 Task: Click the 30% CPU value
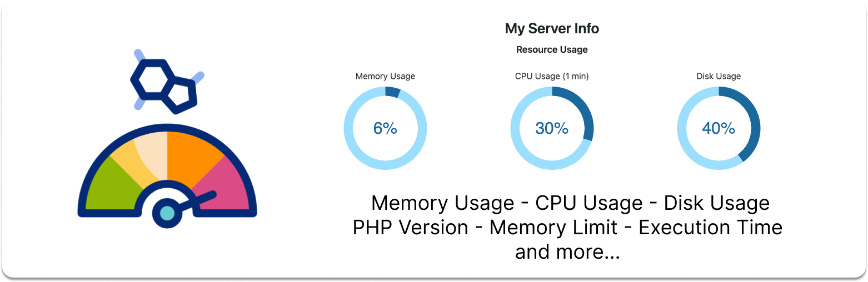[552, 128]
